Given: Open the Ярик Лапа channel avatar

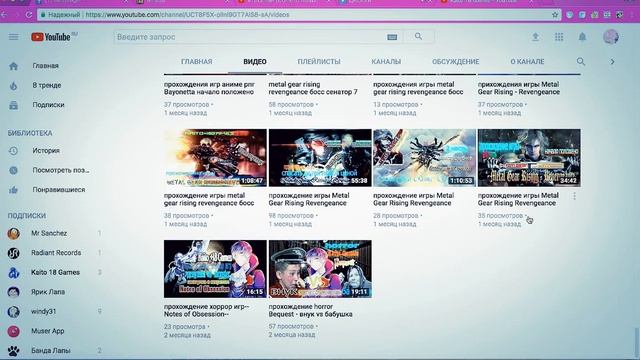Looking at the screenshot, I should coord(13,292).
